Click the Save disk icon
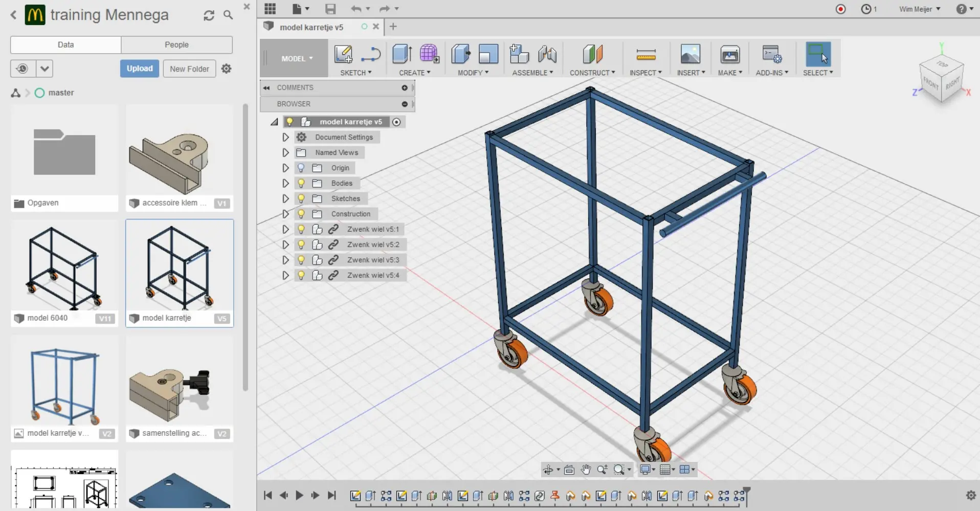The width and height of the screenshot is (980, 511). point(330,9)
